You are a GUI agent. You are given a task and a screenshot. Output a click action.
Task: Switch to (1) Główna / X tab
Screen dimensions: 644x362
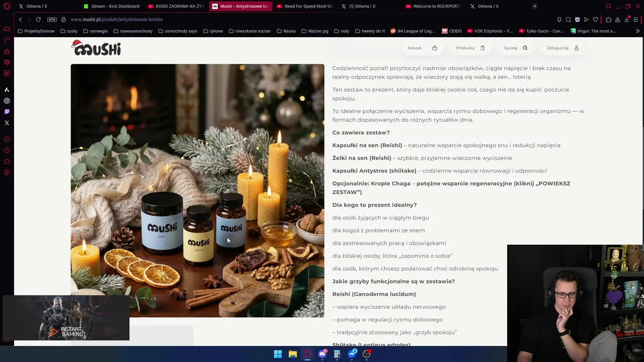click(369, 6)
